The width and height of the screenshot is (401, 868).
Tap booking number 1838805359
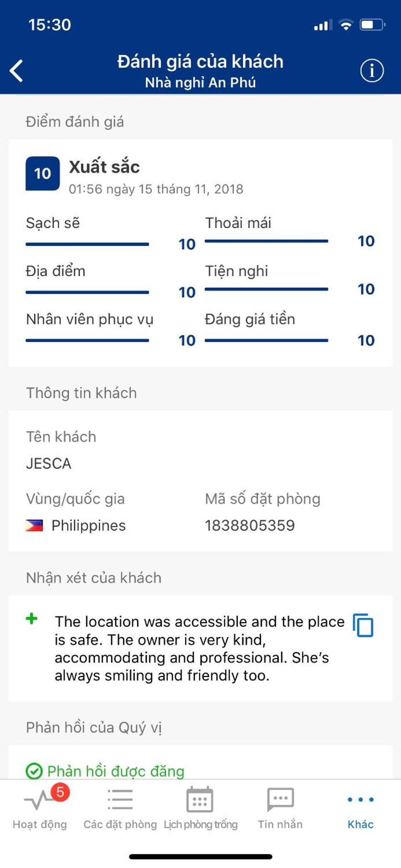(x=250, y=525)
